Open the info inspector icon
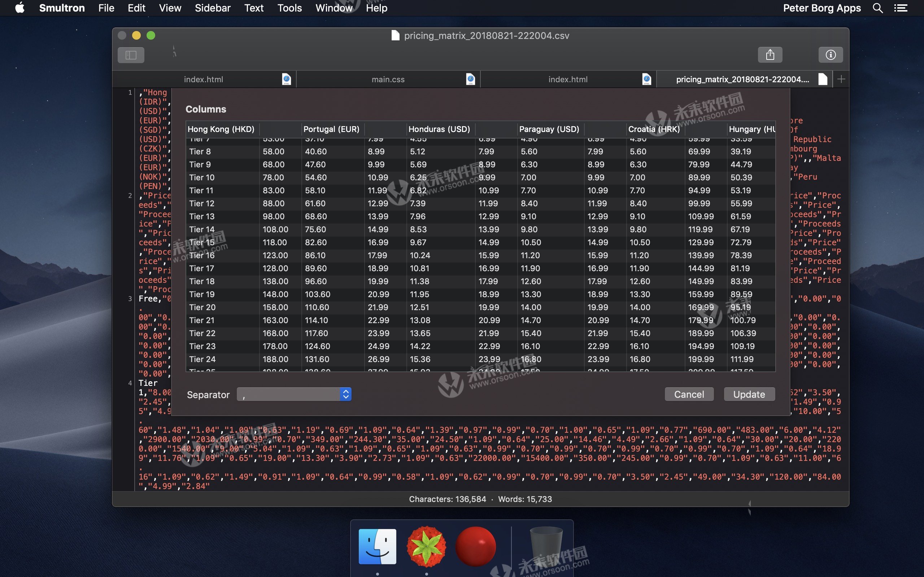 [831, 55]
